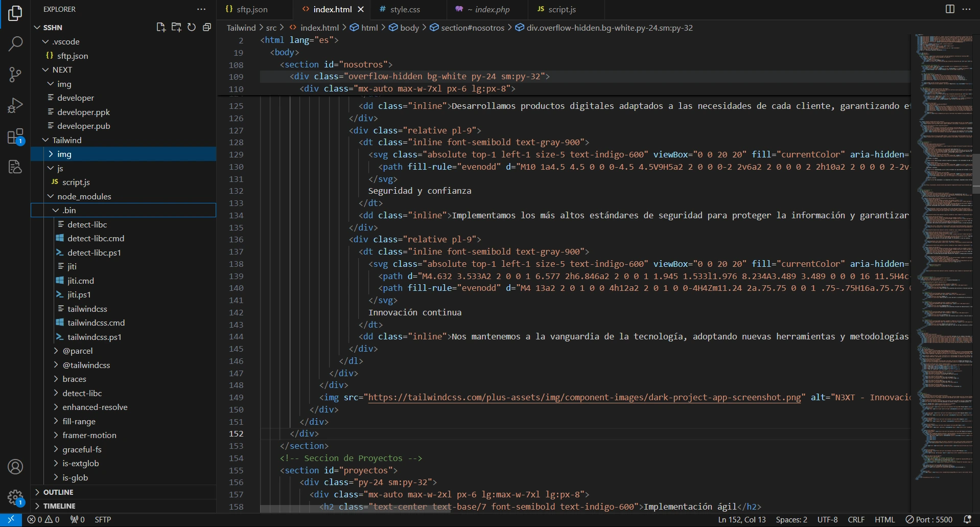980x527 pixels.
Task: Switch to the index.php tab
Action: (x=487, y=9)
